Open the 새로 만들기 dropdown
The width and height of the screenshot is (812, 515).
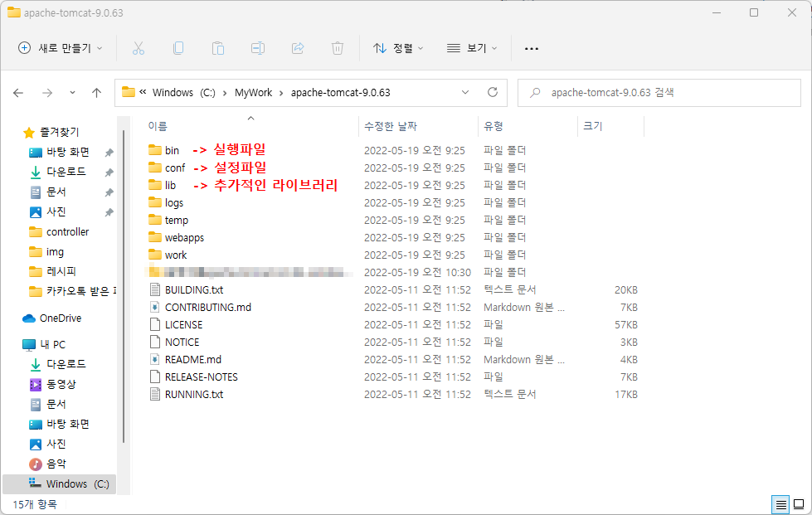[x=60, y=48]
